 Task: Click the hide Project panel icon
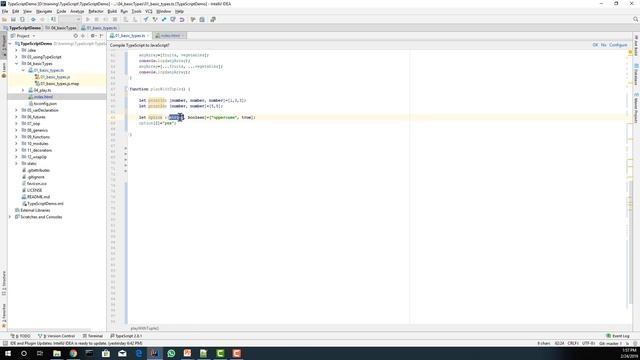click(x=101, y=36)
